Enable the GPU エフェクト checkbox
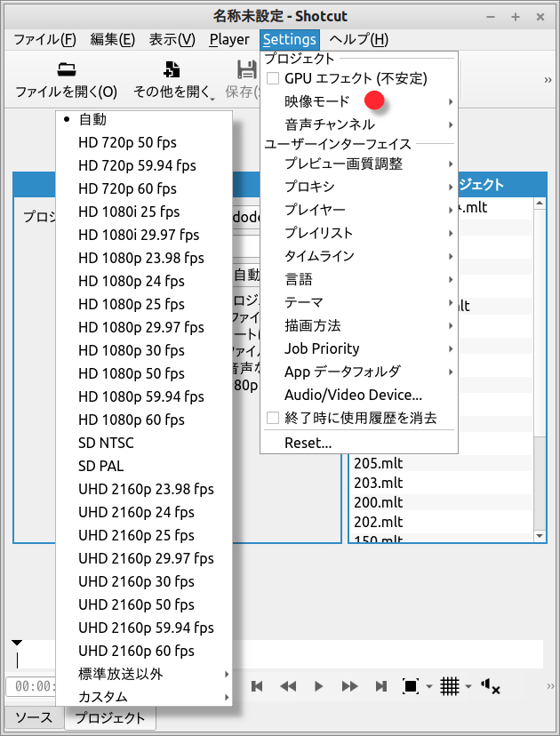Viewport: 560px width, 736px height. [x=274, y=78]
